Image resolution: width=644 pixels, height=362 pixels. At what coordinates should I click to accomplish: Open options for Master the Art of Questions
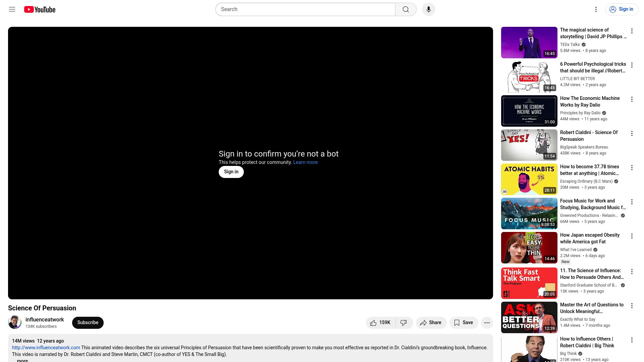(632, 306)
